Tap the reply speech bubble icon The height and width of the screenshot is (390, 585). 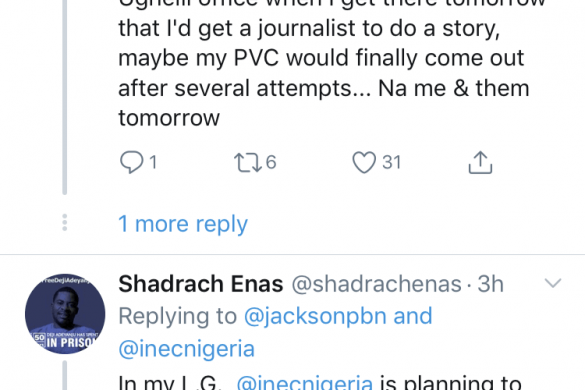[x=131, y=162]
